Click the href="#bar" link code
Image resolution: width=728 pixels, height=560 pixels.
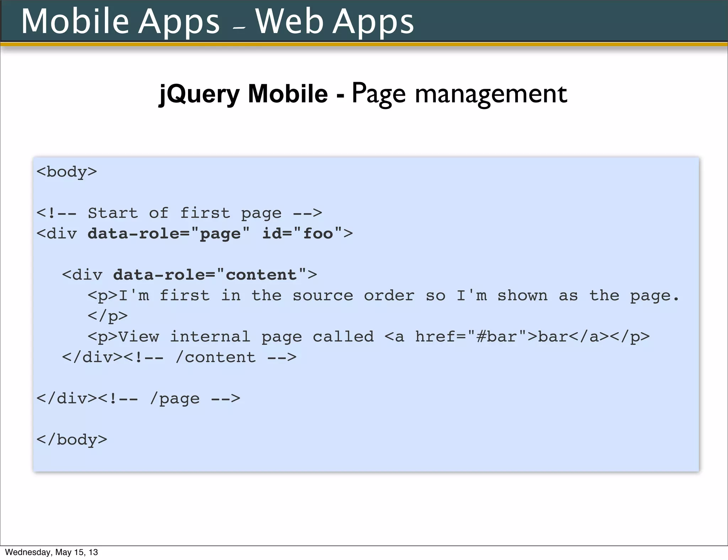(x=471, y=337)
